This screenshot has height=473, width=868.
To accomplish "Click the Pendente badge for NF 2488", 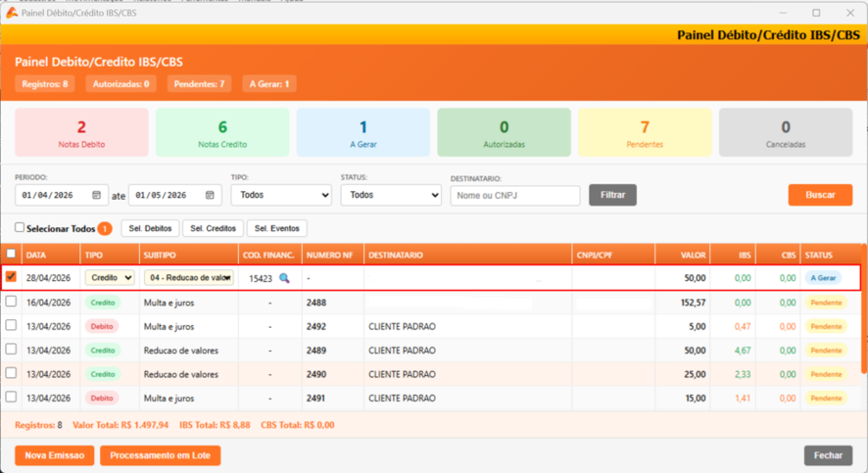I will tap(826, 303).
